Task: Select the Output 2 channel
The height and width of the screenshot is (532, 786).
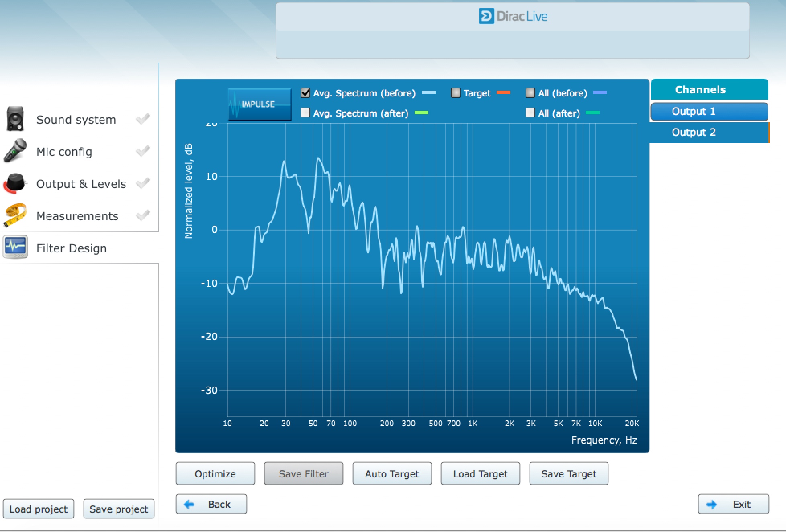Action: coord(709,132)
